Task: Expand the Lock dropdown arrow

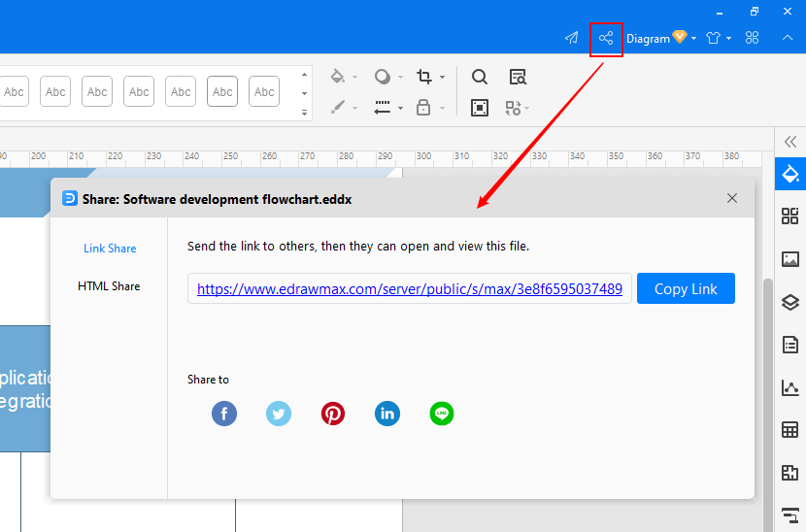Action: click(442, 109)
